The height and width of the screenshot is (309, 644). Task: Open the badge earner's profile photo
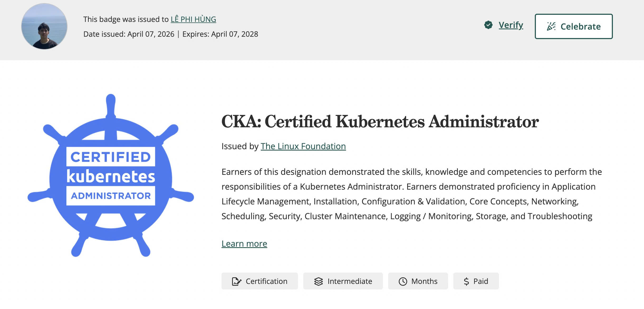click(x=44, y=26)
